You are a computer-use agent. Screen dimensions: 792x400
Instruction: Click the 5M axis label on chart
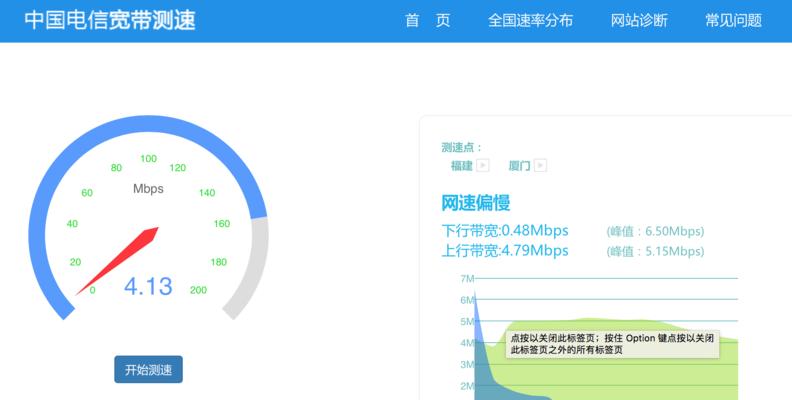(467, 321)
